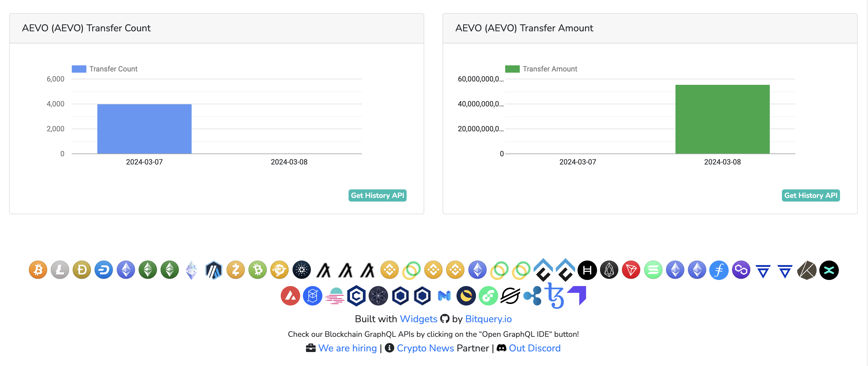The width and height of the screenshot is (868, 366).
Task: Open the Bitcoin network icon
Action: [x=38, y=270]
